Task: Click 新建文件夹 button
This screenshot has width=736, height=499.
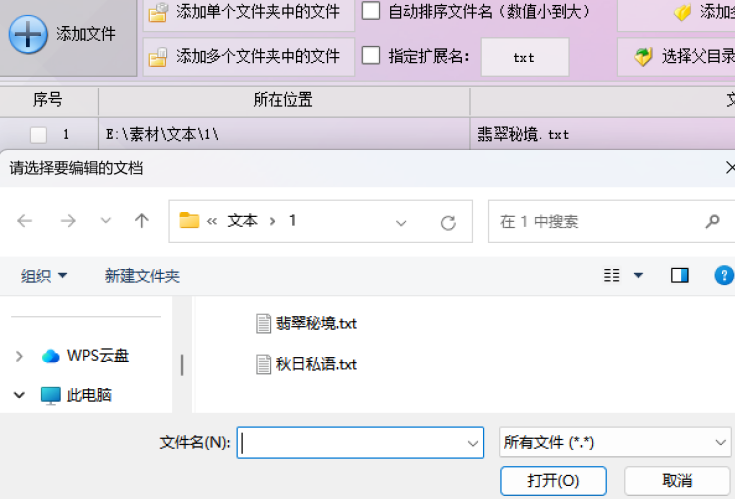Action: coord(142,276)
